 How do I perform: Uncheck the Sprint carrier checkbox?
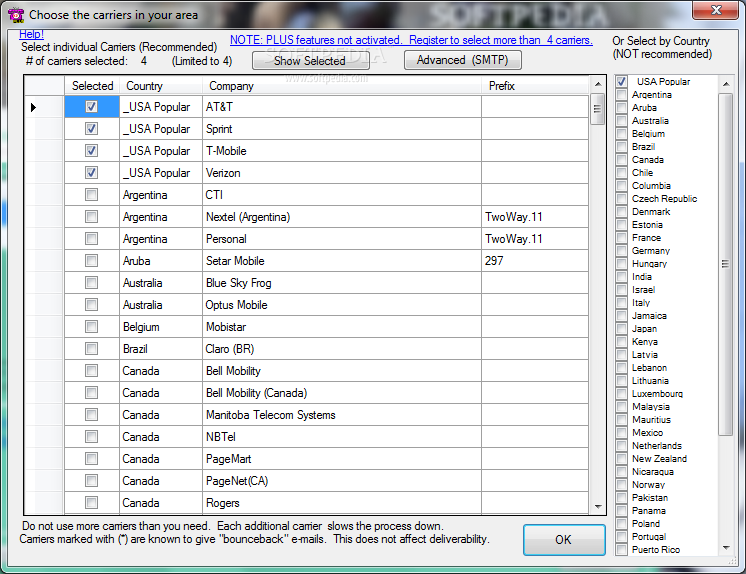point(91,129)
